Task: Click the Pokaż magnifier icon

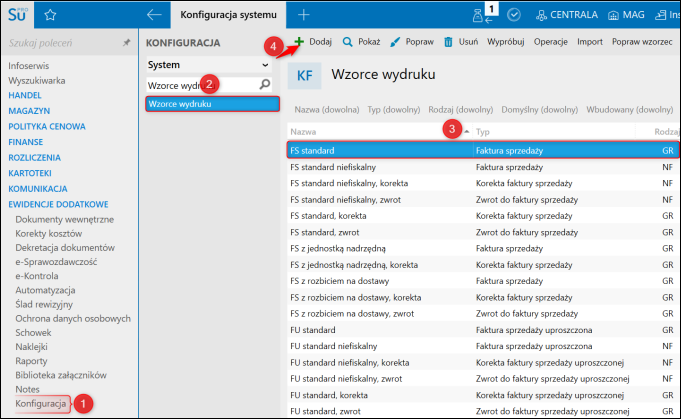Action: point(347,42)
